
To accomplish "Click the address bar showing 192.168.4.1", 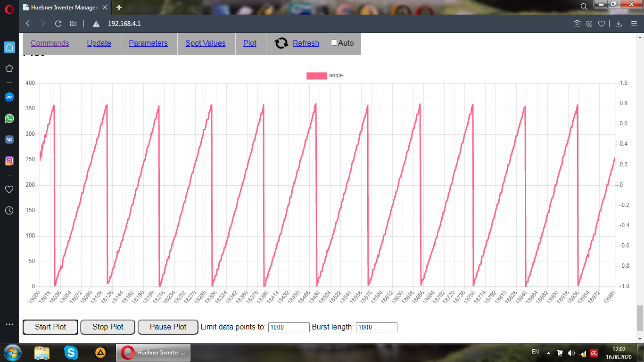I will (x=124, y=24).
